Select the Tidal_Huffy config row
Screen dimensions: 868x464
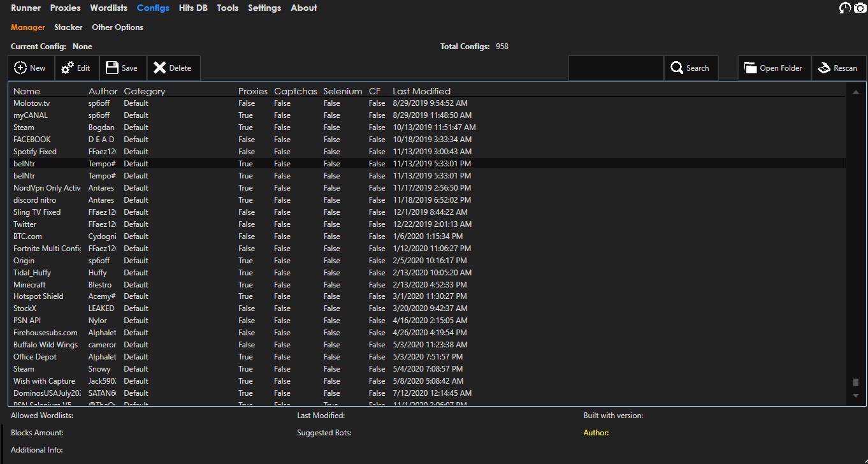[x=427, y=273]
